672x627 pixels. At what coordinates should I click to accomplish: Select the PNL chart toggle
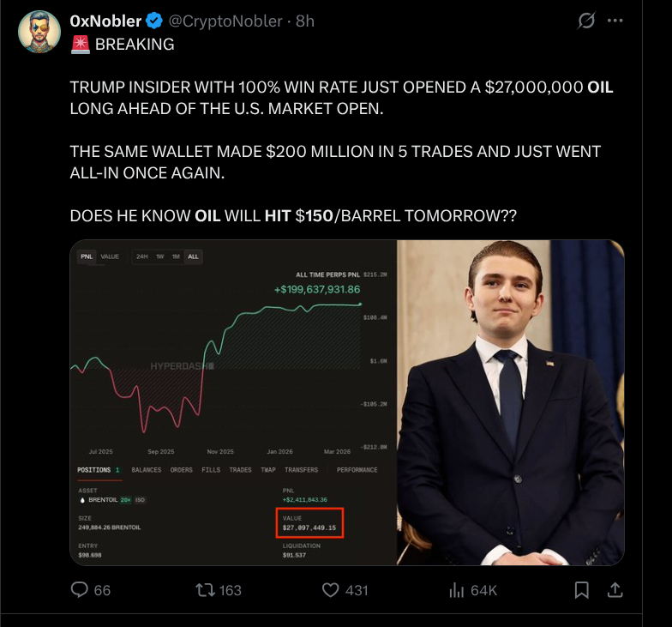coord(87,256)
